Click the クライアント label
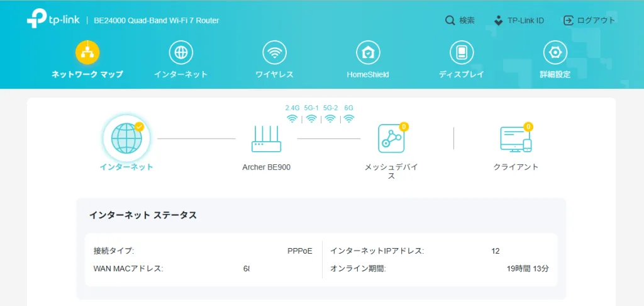Viewport: 644px width, 306px height. 516,167
